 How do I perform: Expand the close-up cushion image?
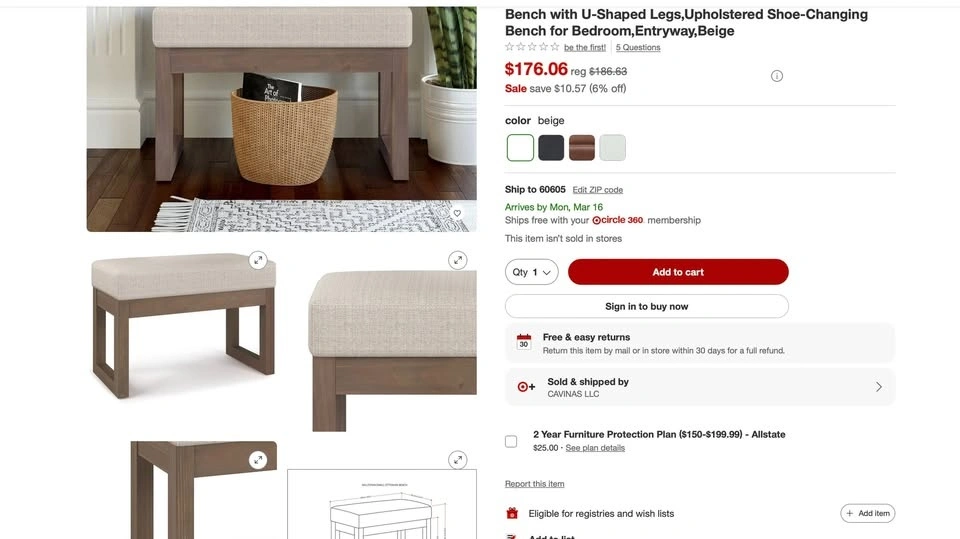click(x=457, y=260)
